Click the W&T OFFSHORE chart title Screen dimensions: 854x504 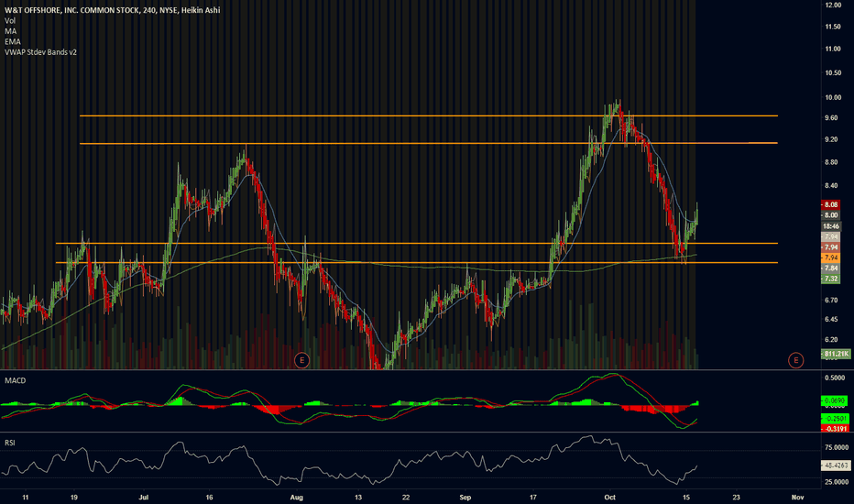[x=112, y=10]
